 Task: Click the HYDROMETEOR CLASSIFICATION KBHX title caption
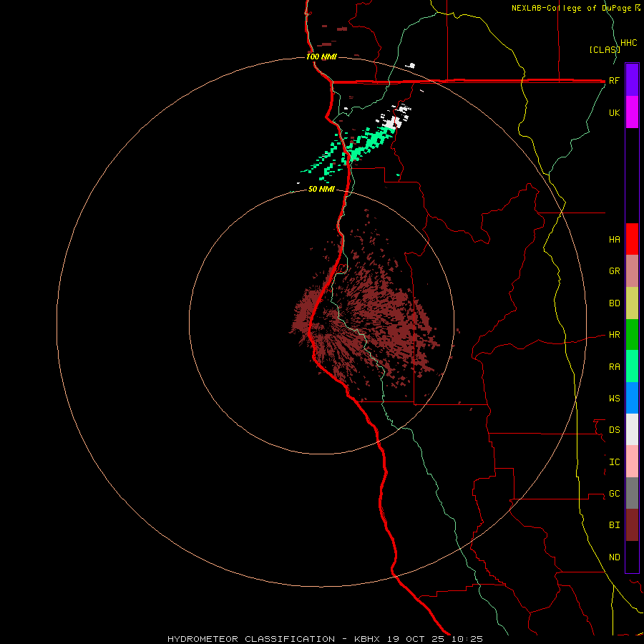[325, 639]
